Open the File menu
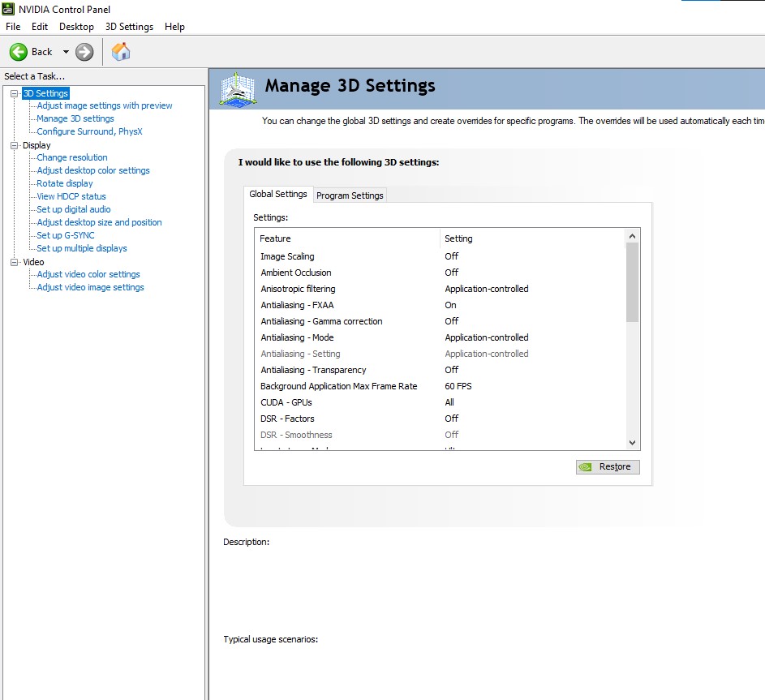Image resolution: width=765 pixels, height=700 pixels. (13, 26)
